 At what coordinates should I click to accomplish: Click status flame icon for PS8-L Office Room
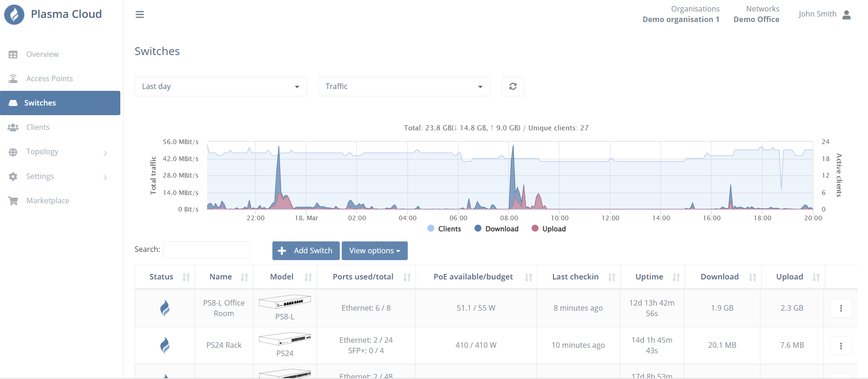pos(165,308)
